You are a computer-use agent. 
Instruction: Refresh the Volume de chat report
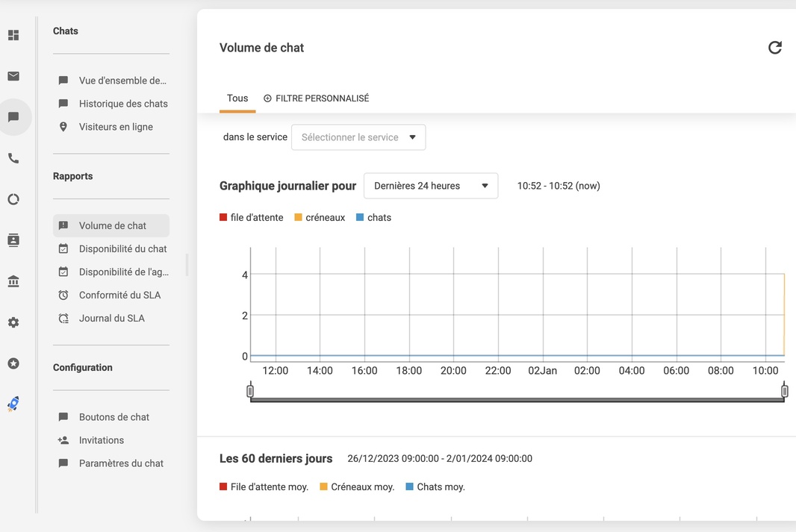click(775, 47)
